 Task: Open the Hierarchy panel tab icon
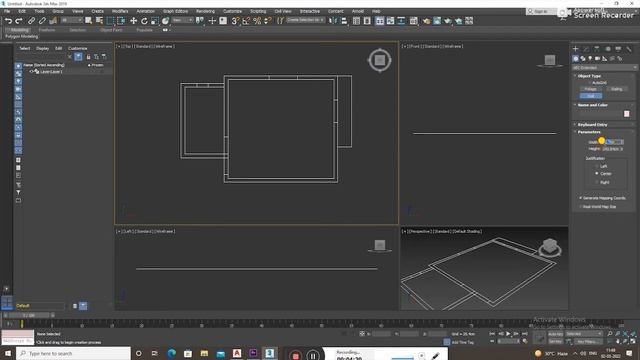(x=597, y=49)
